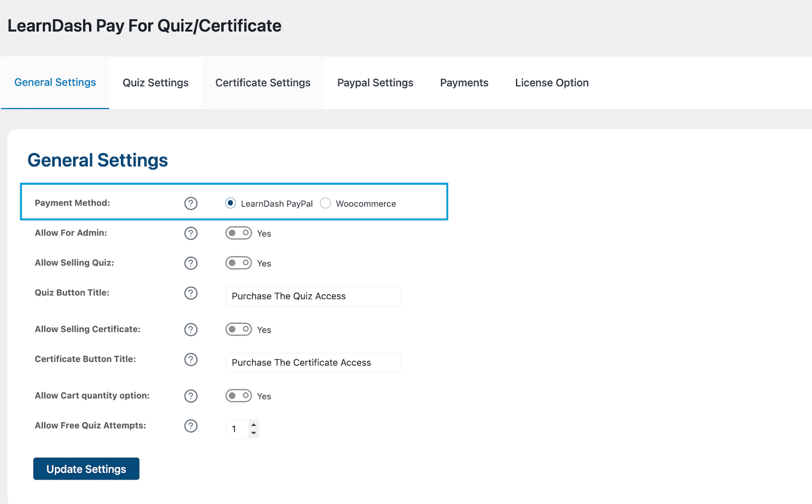
Task: Toggle Allow Selling Certificate switch
Action: pyautogui.click(x=239, y=329)
